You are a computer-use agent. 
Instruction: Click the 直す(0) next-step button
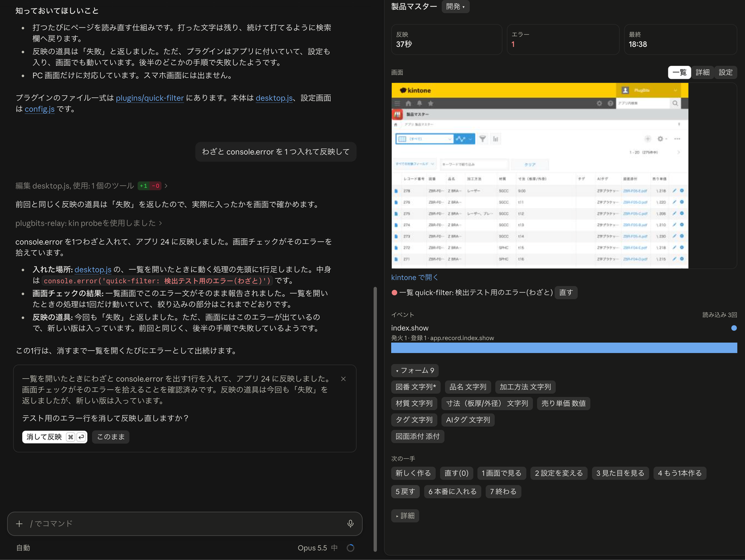coord(457,473)
